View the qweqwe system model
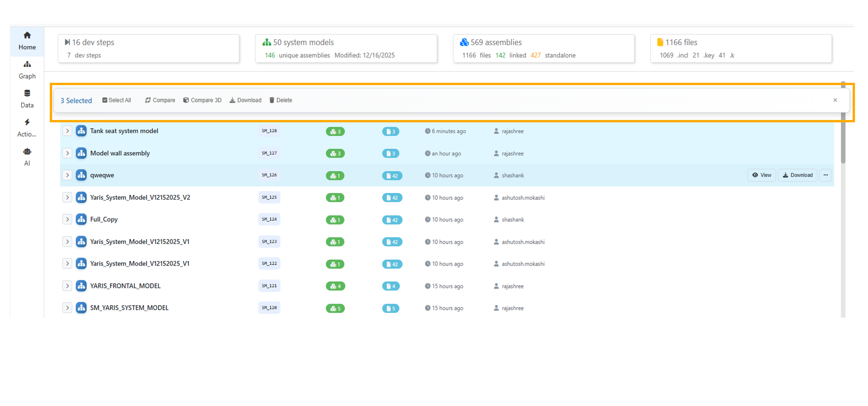The height and width of the screenshot is (406, 868). pos(761,175)
